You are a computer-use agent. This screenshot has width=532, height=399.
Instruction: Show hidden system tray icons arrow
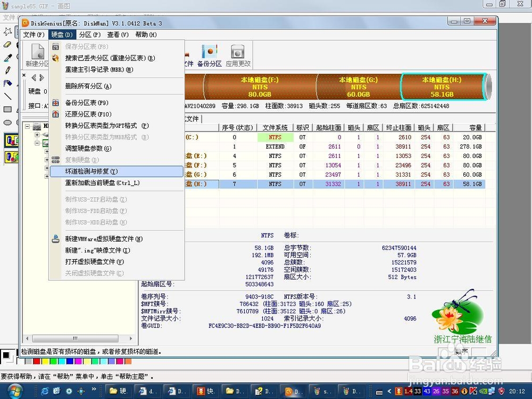click(389, 391)
